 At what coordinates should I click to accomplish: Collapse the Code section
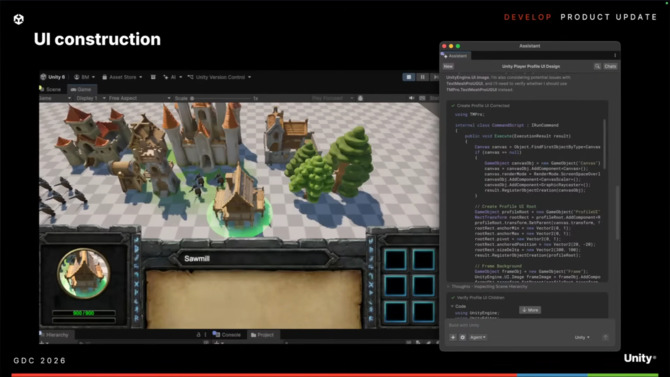pos(458,306)
